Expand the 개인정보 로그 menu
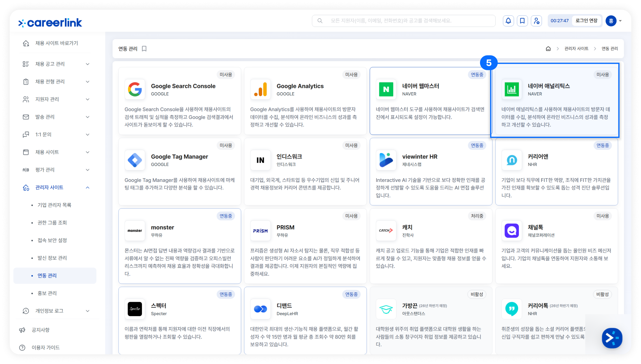The width and height of the screenshot is (641, 364). [x=87, y=311]
